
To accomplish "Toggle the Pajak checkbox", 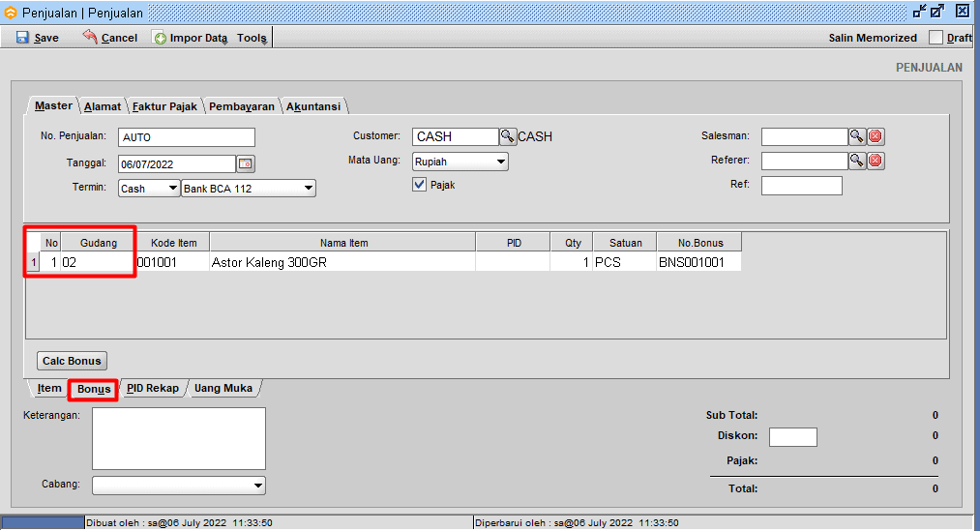I will [x=419, y=185].
